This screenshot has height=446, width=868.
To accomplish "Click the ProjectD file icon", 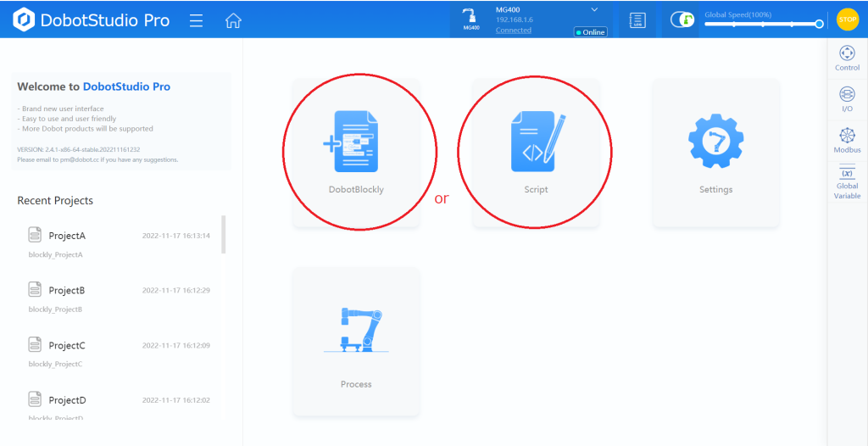I will tap(35, 399).
